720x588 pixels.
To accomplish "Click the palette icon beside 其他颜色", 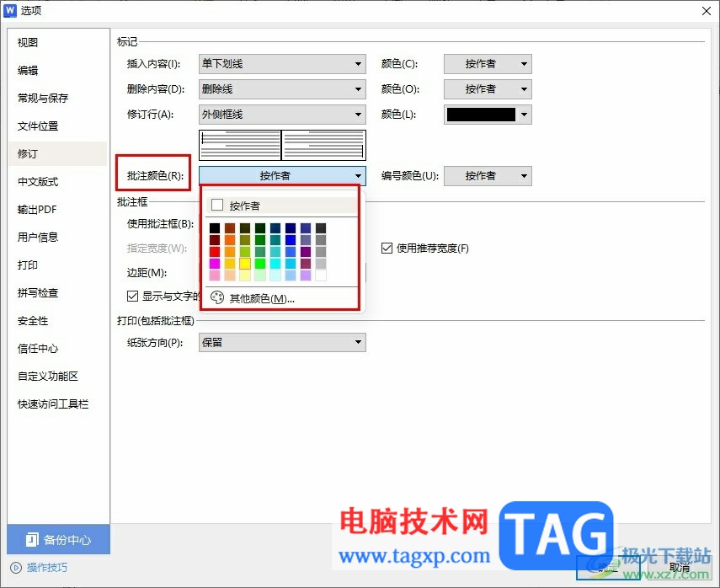I will [216, 297].
